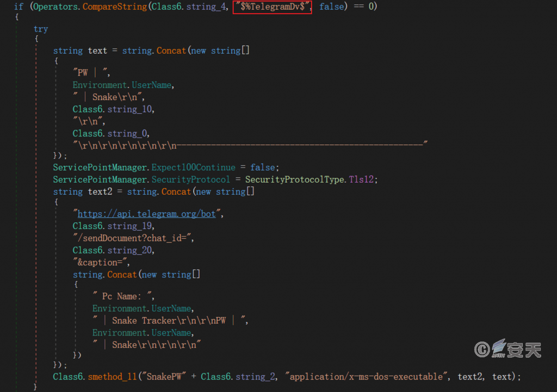Select the "&caption=" string literal
The height and width of the screenshot is (392, 557).
coord(100,262)
